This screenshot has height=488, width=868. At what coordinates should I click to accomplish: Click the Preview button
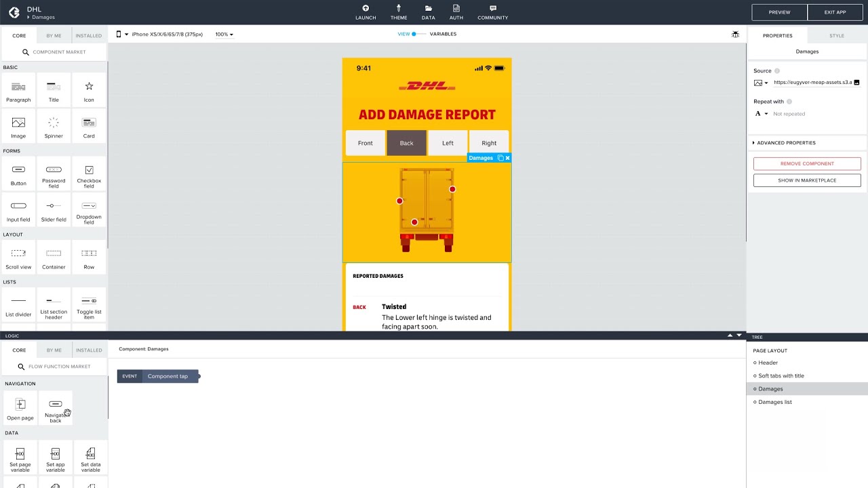pos(779,12)
